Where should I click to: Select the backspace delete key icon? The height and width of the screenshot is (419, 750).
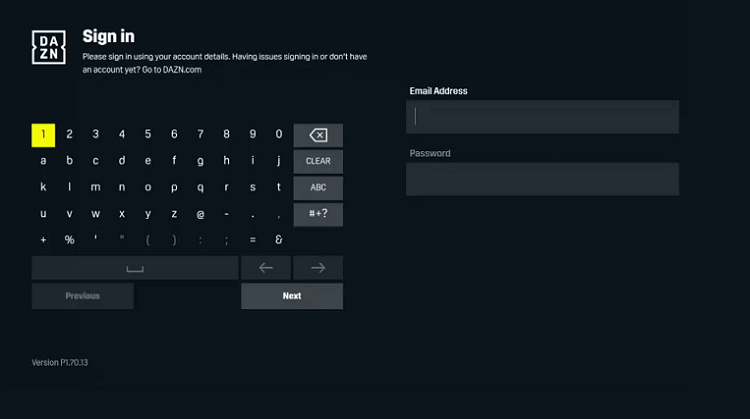pos(318,135)
